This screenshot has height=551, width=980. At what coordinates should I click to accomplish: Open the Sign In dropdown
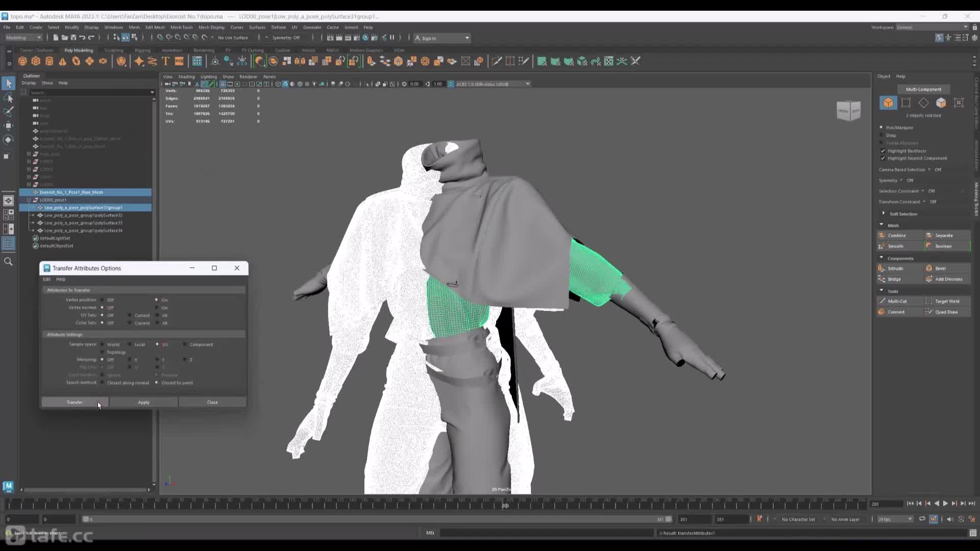[442, 38]
